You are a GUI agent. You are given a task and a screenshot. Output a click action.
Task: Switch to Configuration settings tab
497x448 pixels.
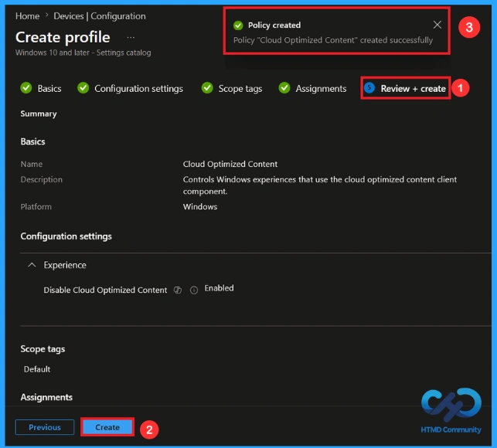coord(138,89)
